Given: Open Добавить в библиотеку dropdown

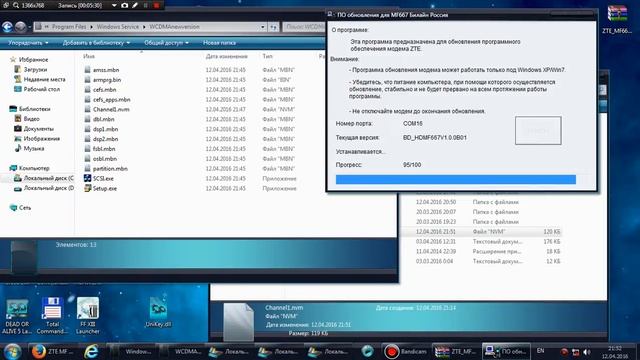Looking at the screenshot, I should pyautogui.click(x=96, y=43).
